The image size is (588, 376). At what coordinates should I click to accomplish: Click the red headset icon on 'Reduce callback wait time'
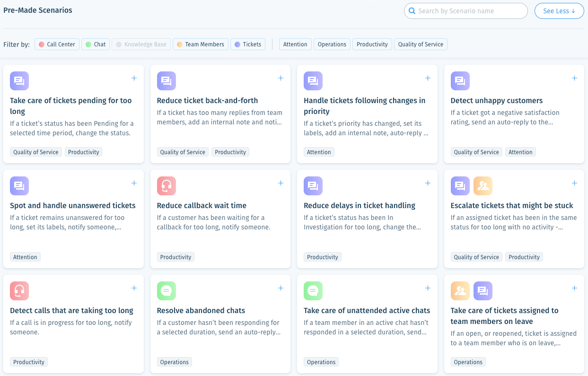[167, 186]
